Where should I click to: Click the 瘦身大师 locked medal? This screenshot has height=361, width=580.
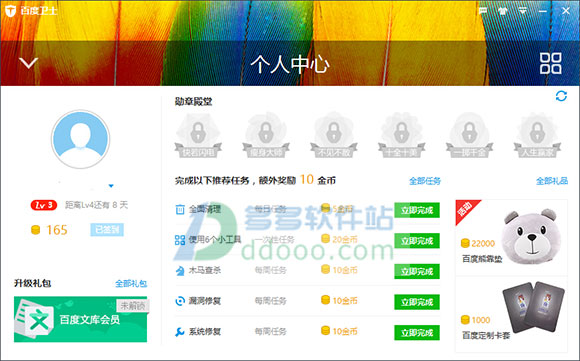click(266, 135)
